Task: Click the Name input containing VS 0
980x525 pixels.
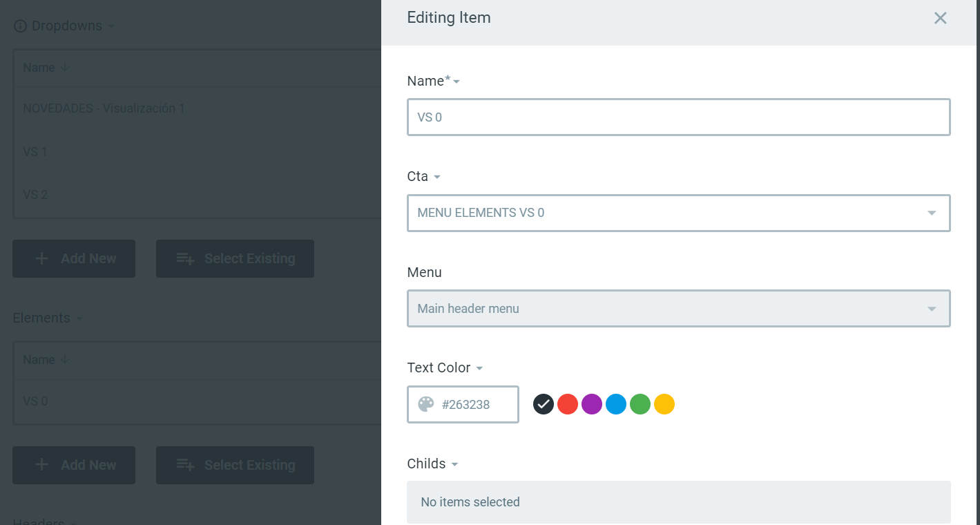Action: pos(678,117)
